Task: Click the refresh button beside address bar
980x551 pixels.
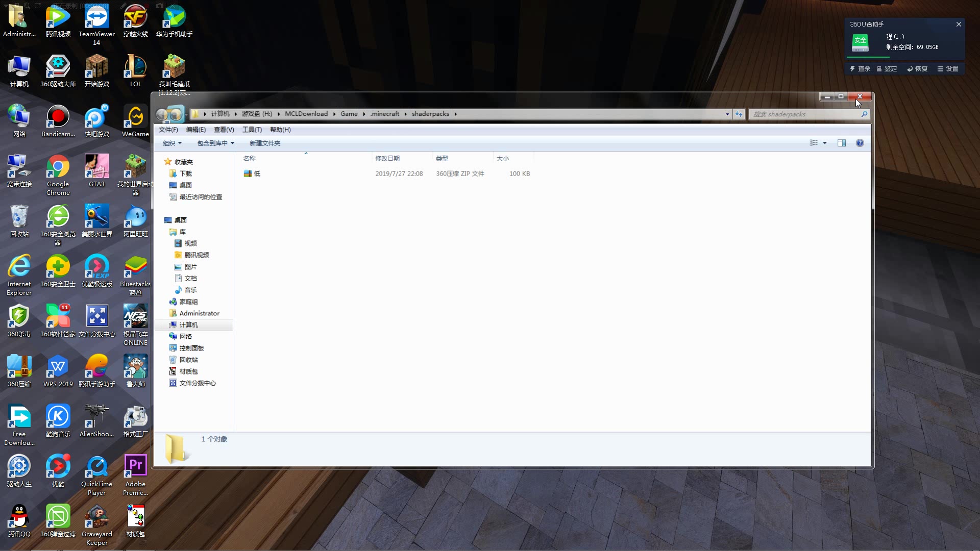Action: pyautogui.click(x=739, y=114)
